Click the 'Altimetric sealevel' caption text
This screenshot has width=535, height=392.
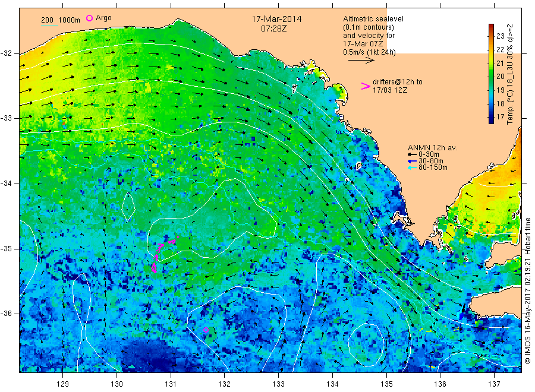(x=373, y=19)
